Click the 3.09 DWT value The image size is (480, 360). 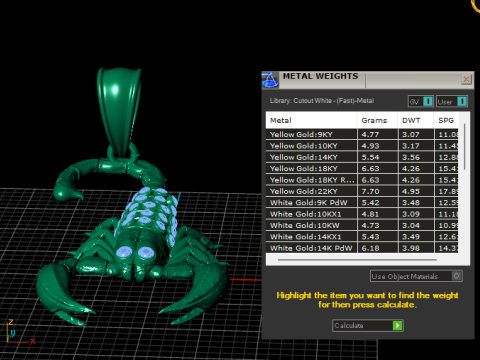tap(411, 214)
